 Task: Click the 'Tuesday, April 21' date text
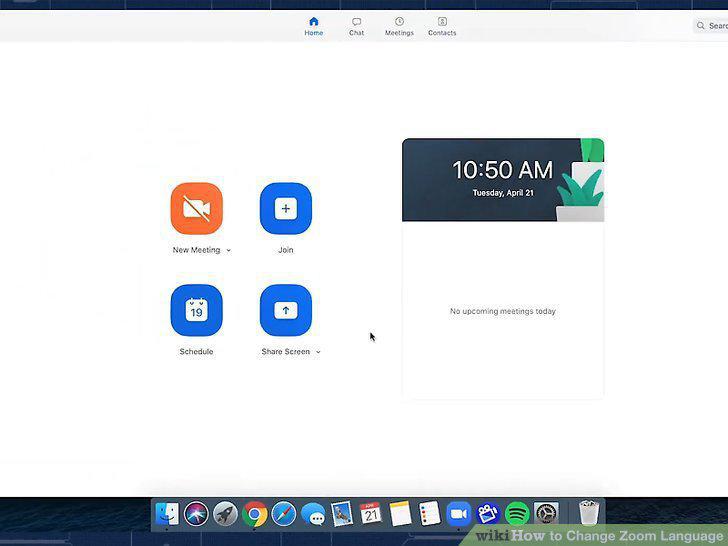tap(503, 193)
